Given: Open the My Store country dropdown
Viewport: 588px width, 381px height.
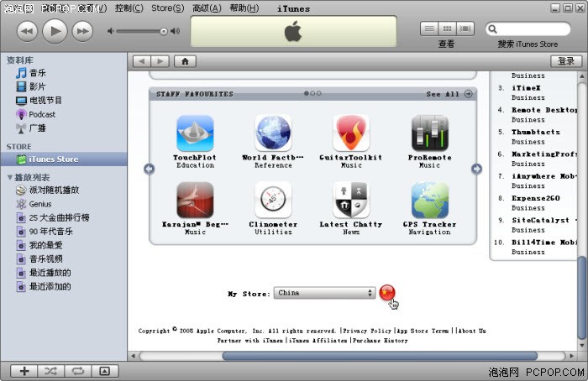Looking at the screenshot, I should coord(324,293).
